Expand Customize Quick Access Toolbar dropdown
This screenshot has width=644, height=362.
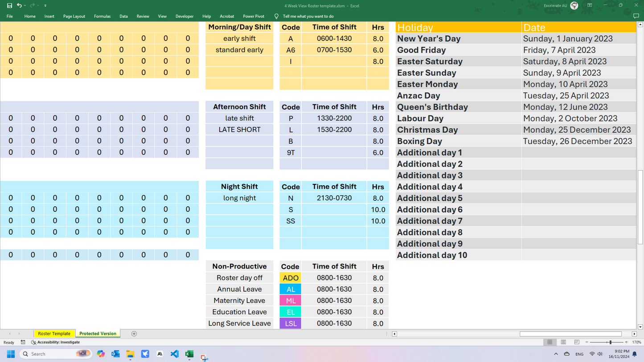[x=45, y=6]
